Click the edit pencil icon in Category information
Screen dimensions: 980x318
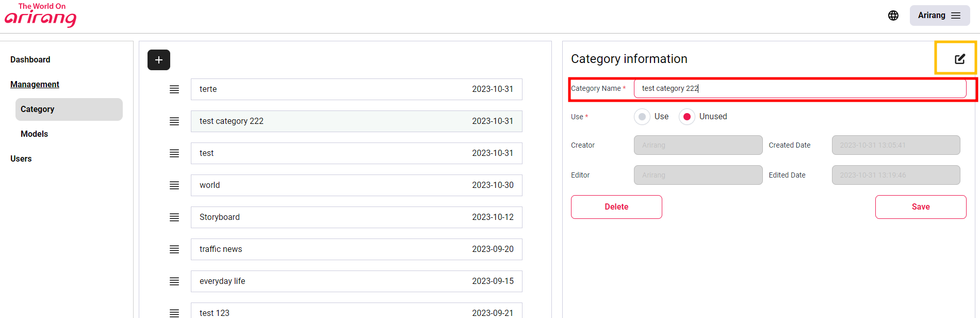[x=959, y=59]
